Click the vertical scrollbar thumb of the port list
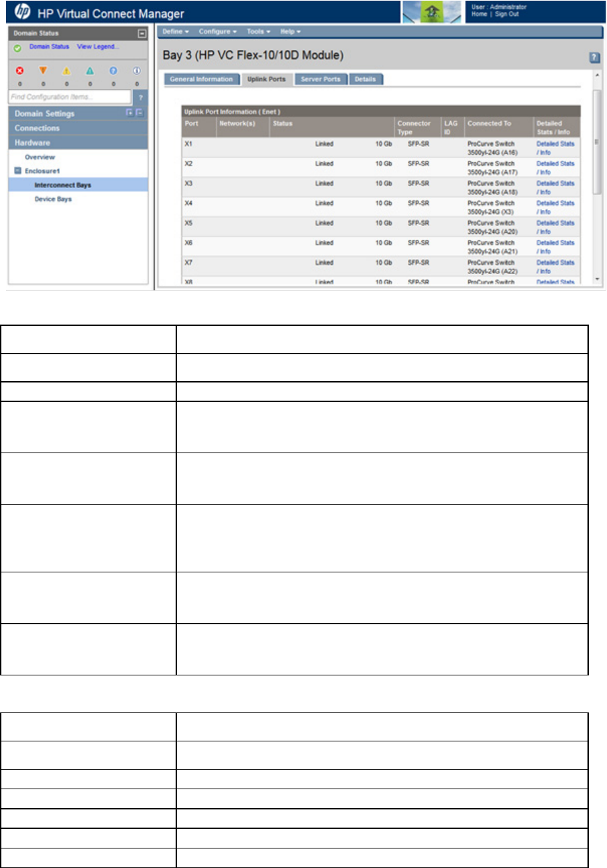 (x=596, y=142)
